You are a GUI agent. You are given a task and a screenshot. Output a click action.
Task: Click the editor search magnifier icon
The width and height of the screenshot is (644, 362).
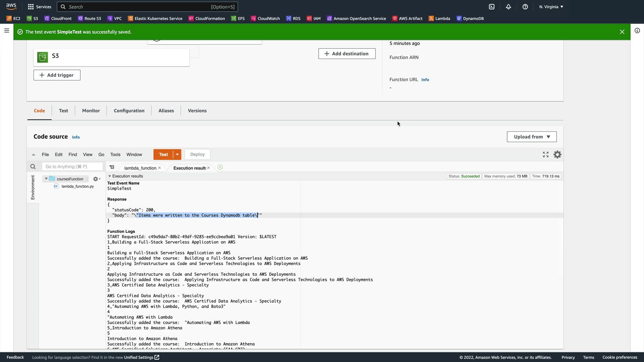click(33, 167)
